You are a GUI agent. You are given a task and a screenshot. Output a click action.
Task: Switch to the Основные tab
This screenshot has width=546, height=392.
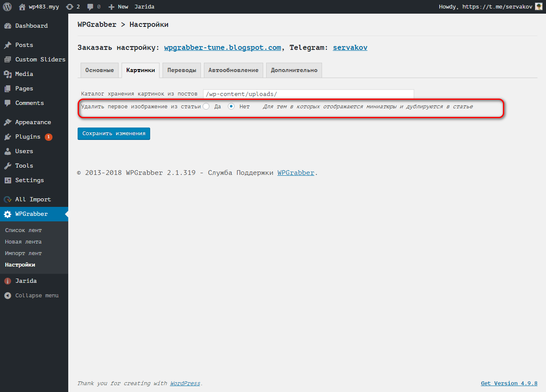coord(99,70)
